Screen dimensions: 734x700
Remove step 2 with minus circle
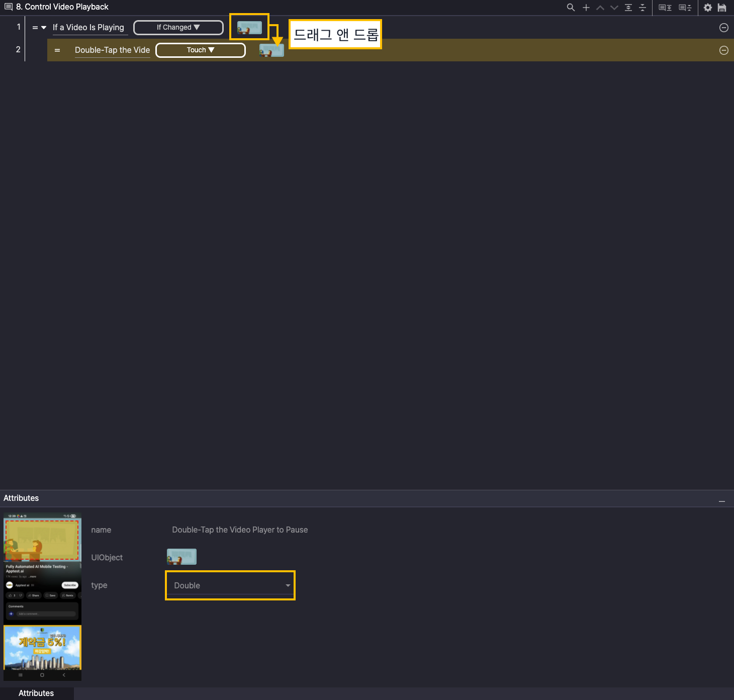pyautogui.click(x=723, y=50)
